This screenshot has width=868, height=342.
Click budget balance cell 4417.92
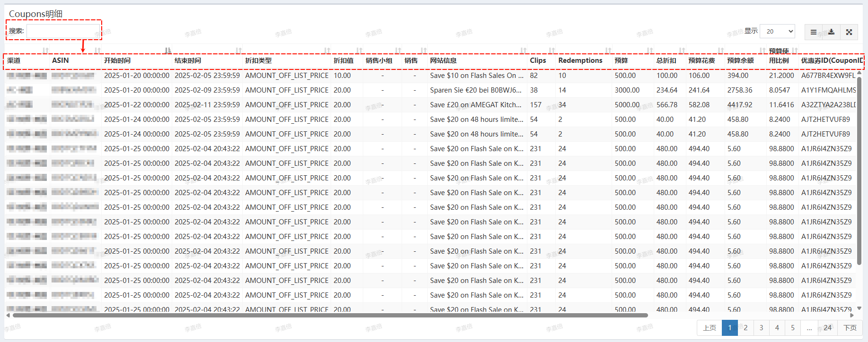click(740, 105)
